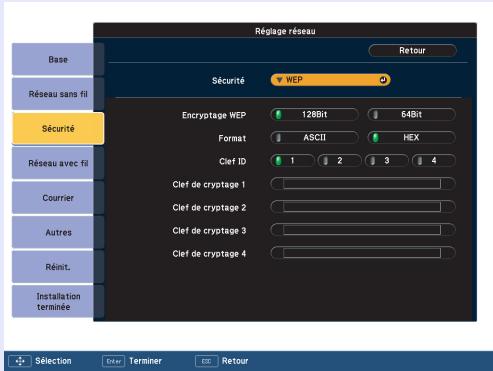
Task: Click the enter icon in WEP dropdown
Action: (x=383, y=80)
